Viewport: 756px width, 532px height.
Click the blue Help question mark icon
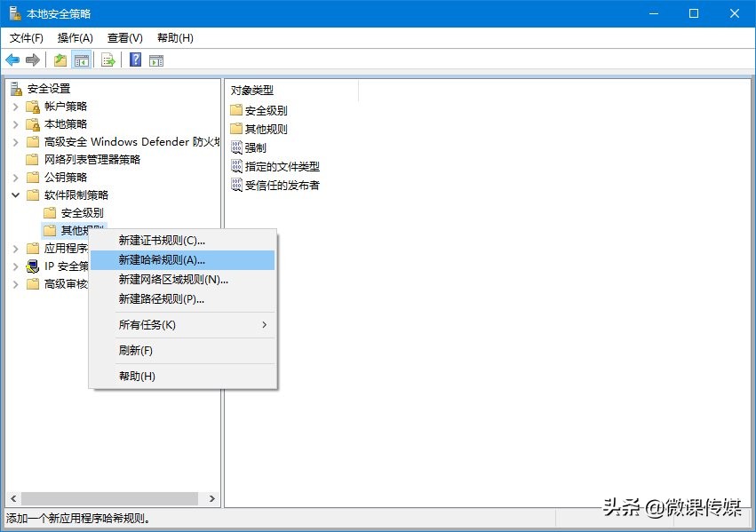(136, 60)
